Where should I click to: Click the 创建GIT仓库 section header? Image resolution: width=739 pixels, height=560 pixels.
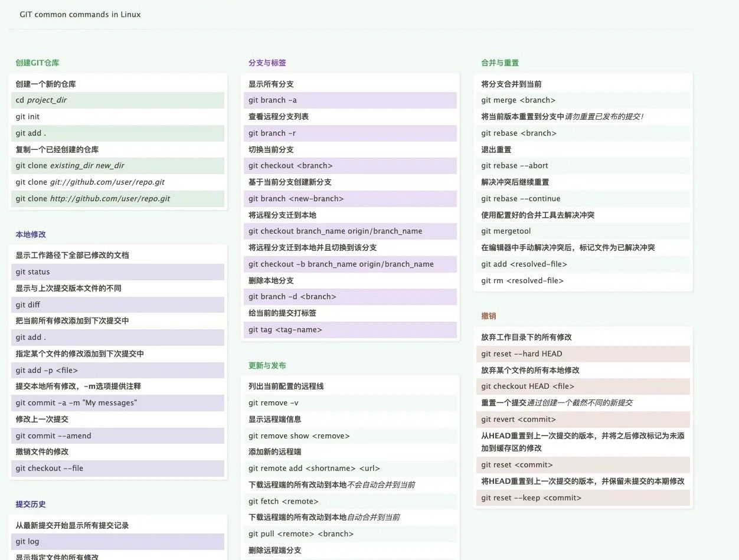(37, 62)
